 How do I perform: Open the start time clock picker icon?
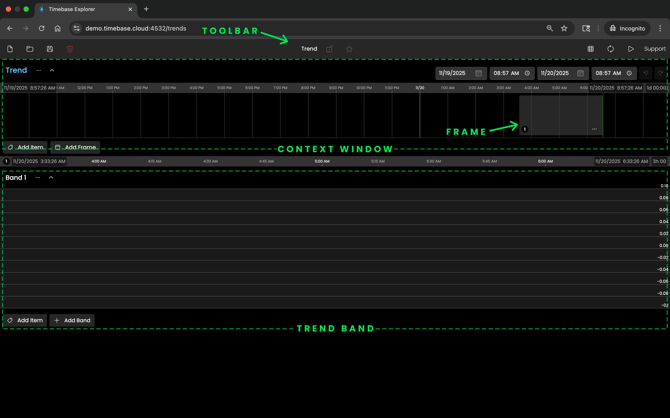click(527, 73)
